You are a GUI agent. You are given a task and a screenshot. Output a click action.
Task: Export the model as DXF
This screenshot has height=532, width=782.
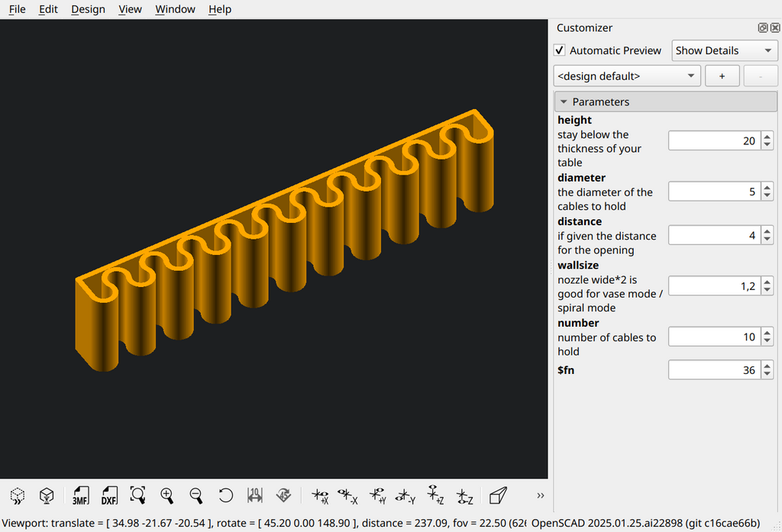(109, 495)
